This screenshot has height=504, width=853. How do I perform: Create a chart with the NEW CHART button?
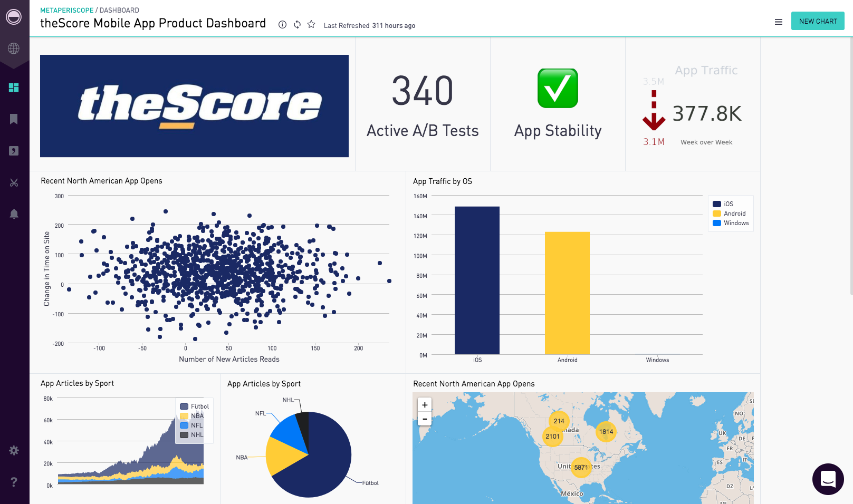(818, 21)
